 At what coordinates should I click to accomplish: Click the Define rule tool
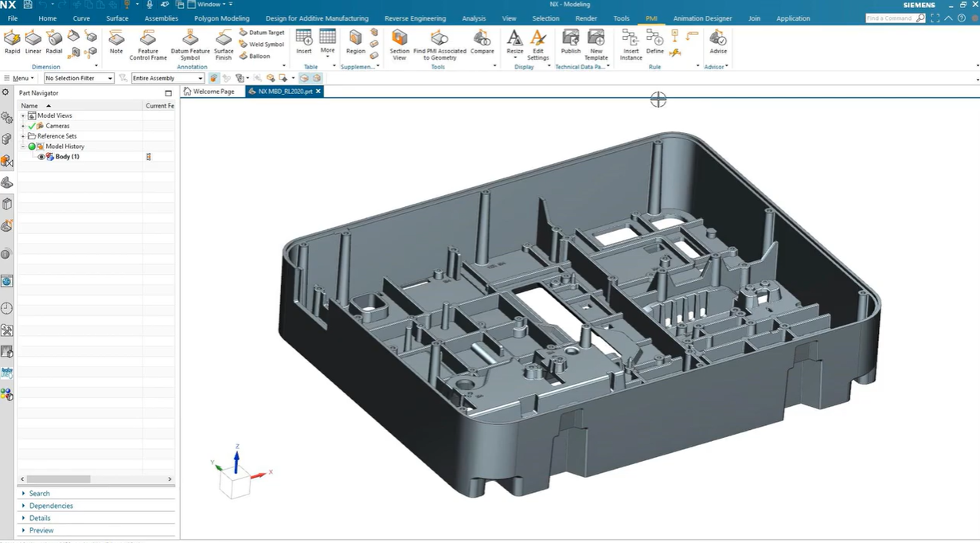[655, 42]
